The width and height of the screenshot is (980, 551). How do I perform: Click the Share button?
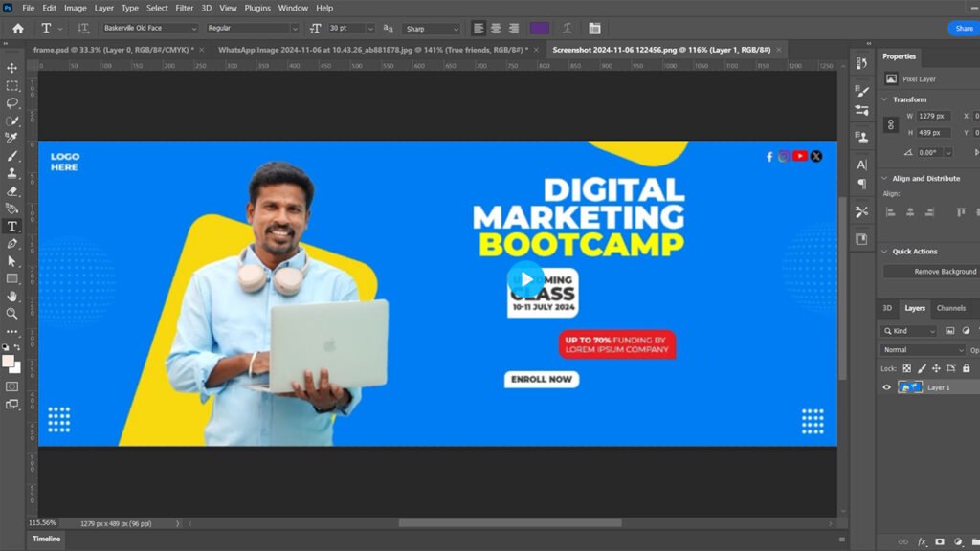click(x=963, y=29)
